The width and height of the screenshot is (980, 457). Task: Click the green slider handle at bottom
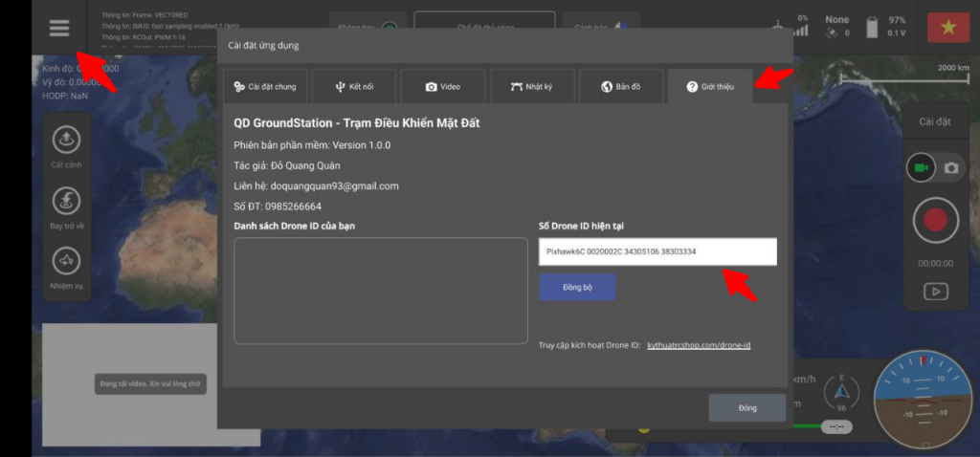point(836,427)
